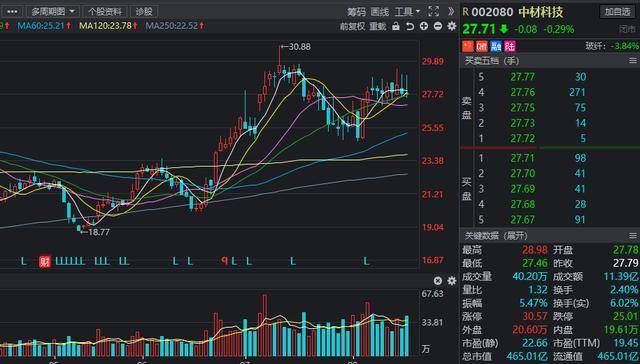The image size is (640, 364).
Task: Zoom out chart with minus icon
Action: click(x=438, y=27)
